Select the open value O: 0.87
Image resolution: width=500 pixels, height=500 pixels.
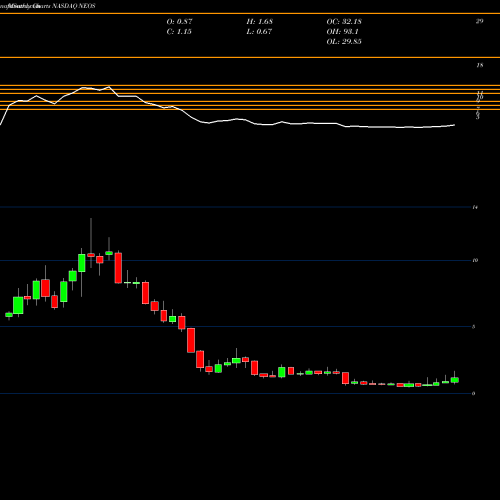pyautogui.click(x=179, y=22)
